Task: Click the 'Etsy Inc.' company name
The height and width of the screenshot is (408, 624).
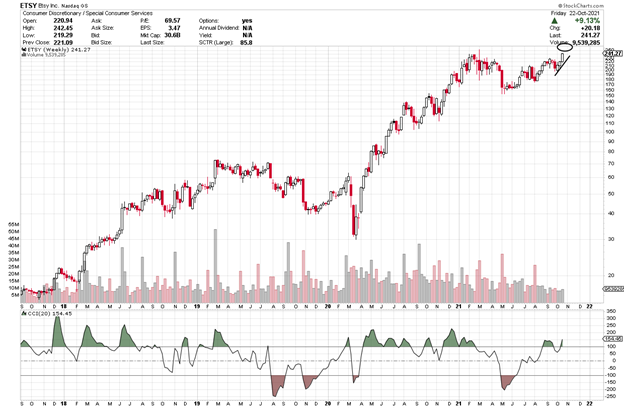Action: pos(48,6)
